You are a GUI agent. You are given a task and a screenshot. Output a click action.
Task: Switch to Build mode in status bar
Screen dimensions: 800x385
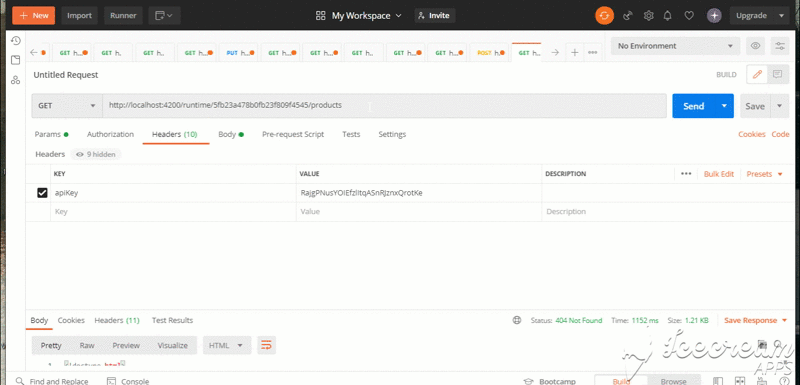coord(621,381)
